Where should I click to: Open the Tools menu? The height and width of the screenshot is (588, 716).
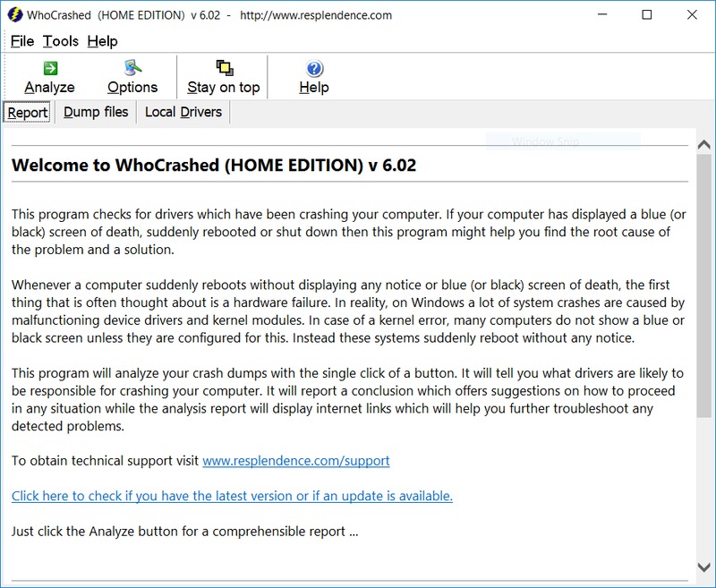[61, 41]
